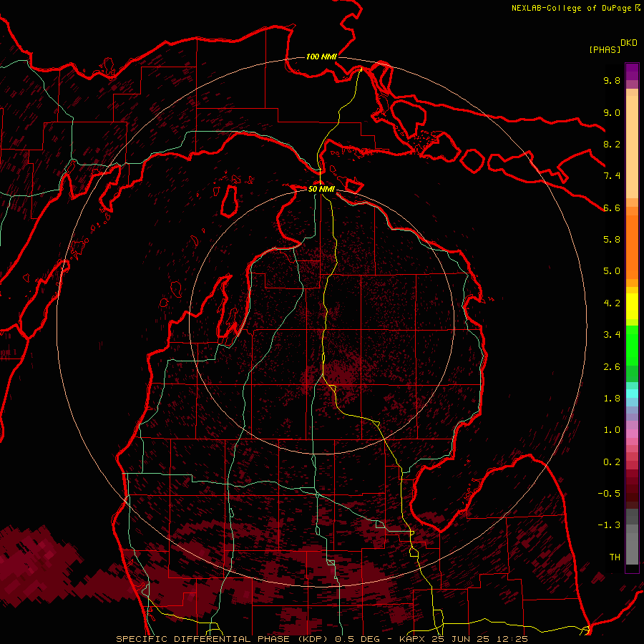Click the 3.4 scale value
644x644 pixels.
point(612,335)
